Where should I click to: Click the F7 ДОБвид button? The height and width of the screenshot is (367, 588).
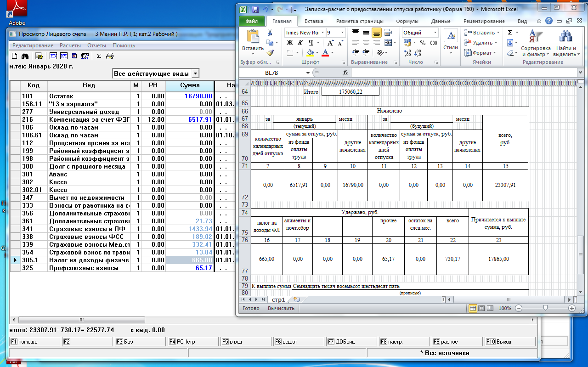pos(352,342)
